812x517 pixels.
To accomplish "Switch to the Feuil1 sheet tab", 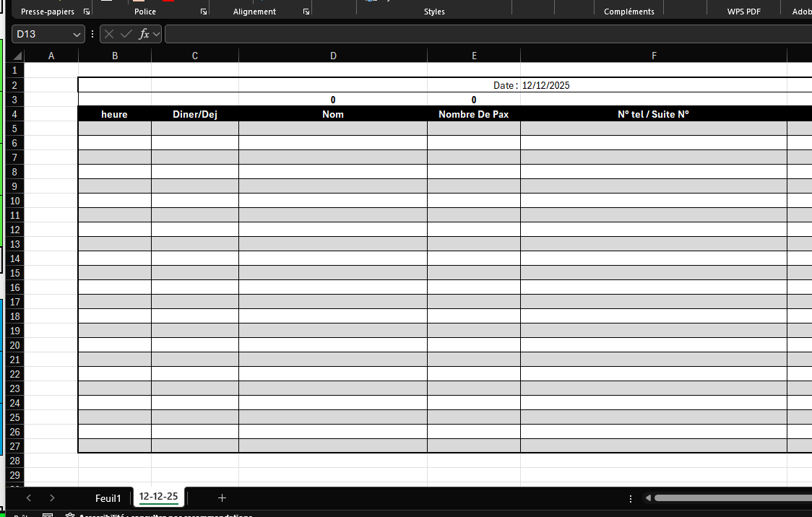I will click(x=108, y=498).
